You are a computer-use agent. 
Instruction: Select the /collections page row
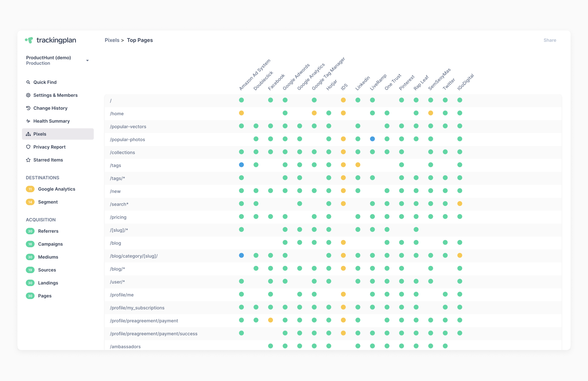click(x=333, y=152)
